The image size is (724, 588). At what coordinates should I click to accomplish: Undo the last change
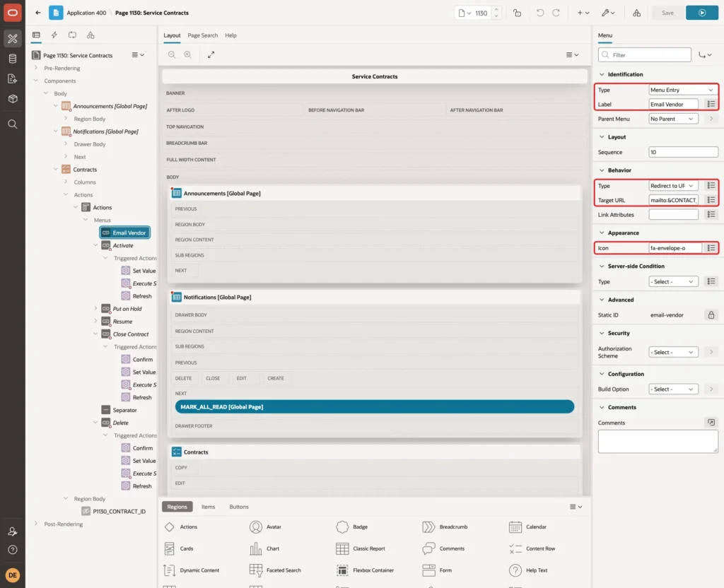coord(539,13)
